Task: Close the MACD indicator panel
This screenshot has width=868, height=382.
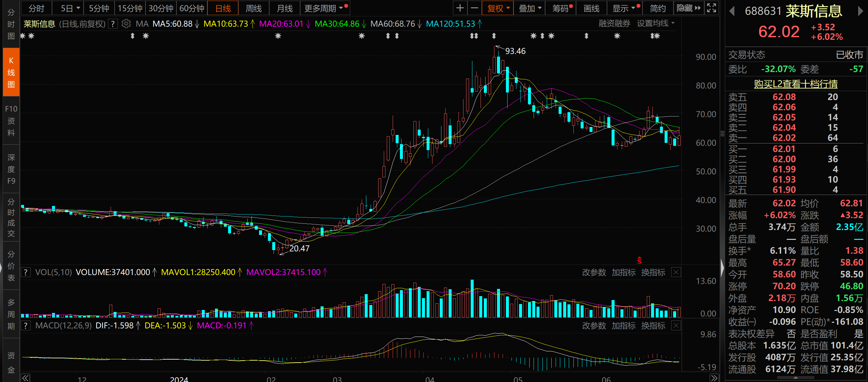Action: (x=676, y=325)
